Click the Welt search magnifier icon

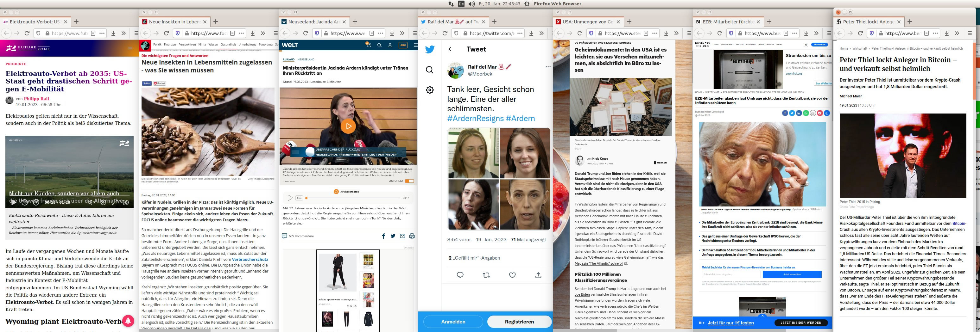(379, 45)
